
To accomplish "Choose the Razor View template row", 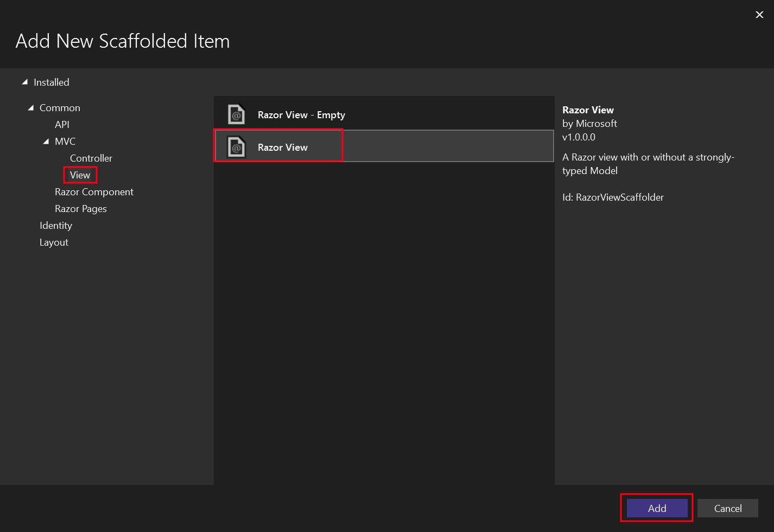I will [x=384, y=146].
